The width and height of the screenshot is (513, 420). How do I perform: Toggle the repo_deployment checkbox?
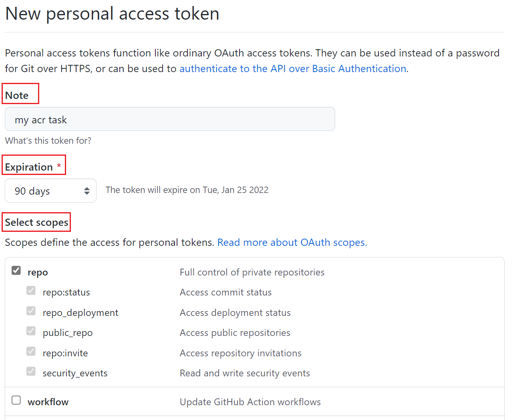point(31,311)
